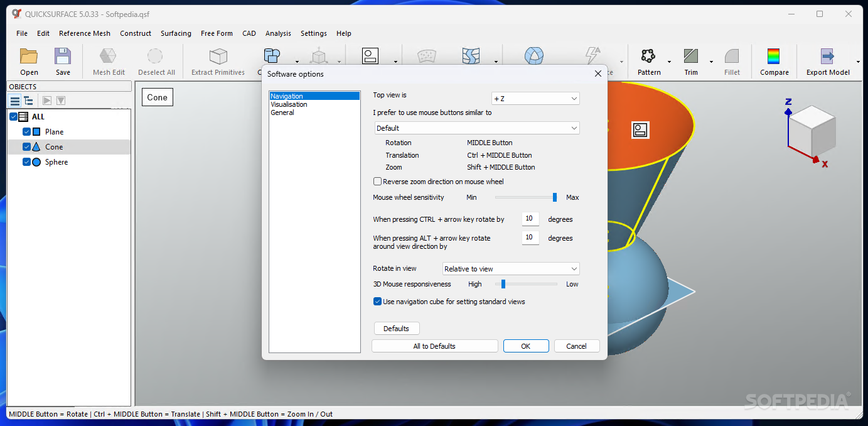This screenshot has width=868, height=426.
Task: Click All to Defaults button
Action: (434, 346)
